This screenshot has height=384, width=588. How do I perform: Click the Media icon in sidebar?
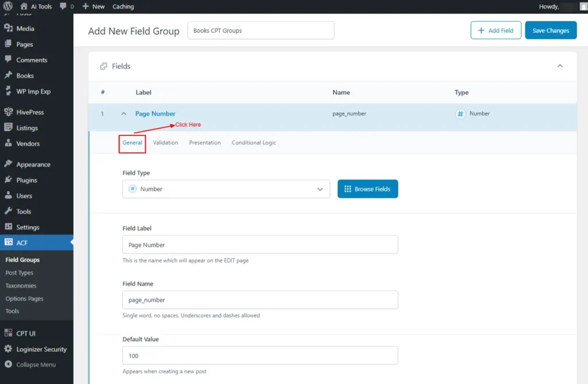(8, 28)
